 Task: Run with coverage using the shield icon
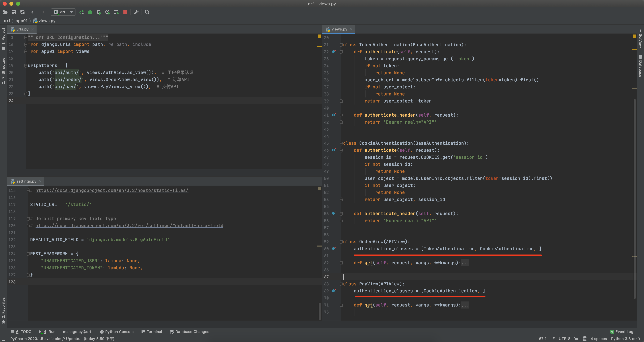(x=99, y=12)
